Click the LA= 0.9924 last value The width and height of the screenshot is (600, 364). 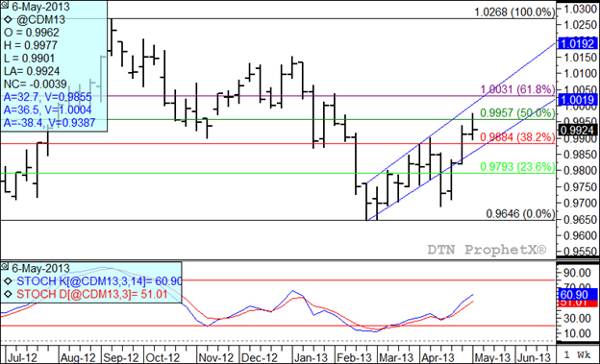pyautogui.click(x=32, y=71)
